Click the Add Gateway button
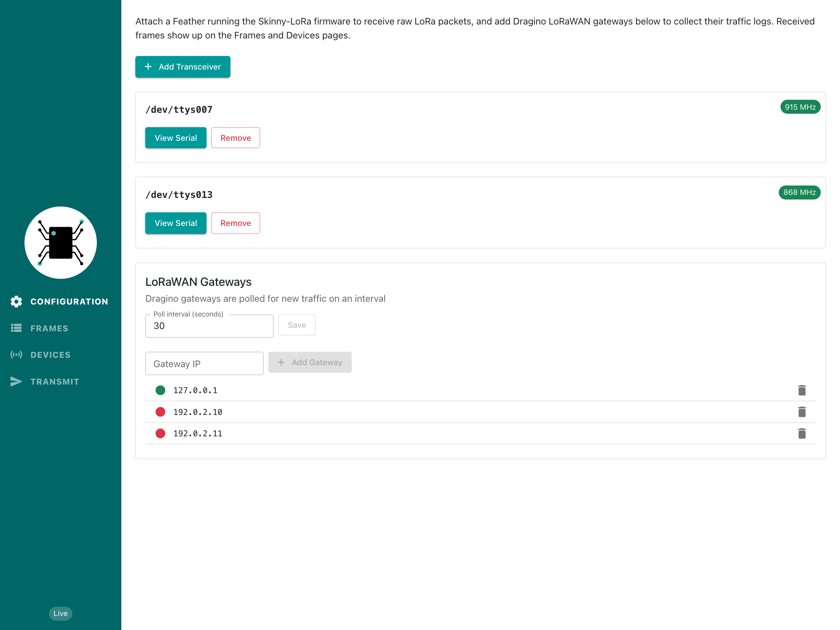The width and height of the screenshot is (840, 630). pos(310,362)
